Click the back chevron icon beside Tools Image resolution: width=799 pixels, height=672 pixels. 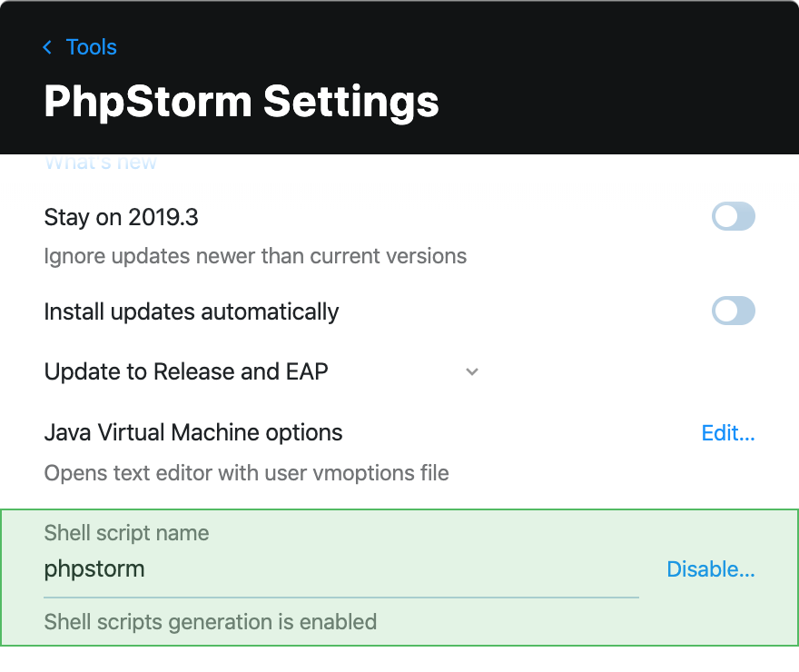pos(47,47)
